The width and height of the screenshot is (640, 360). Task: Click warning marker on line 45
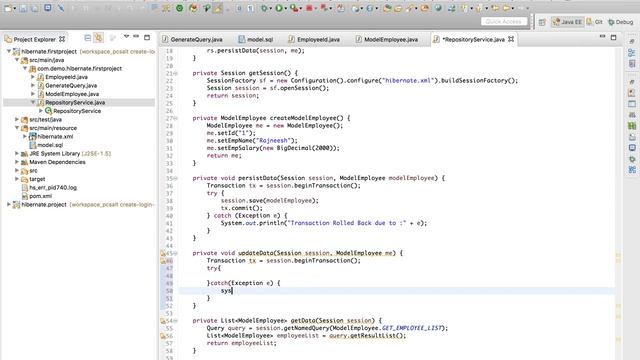[162, 253]
